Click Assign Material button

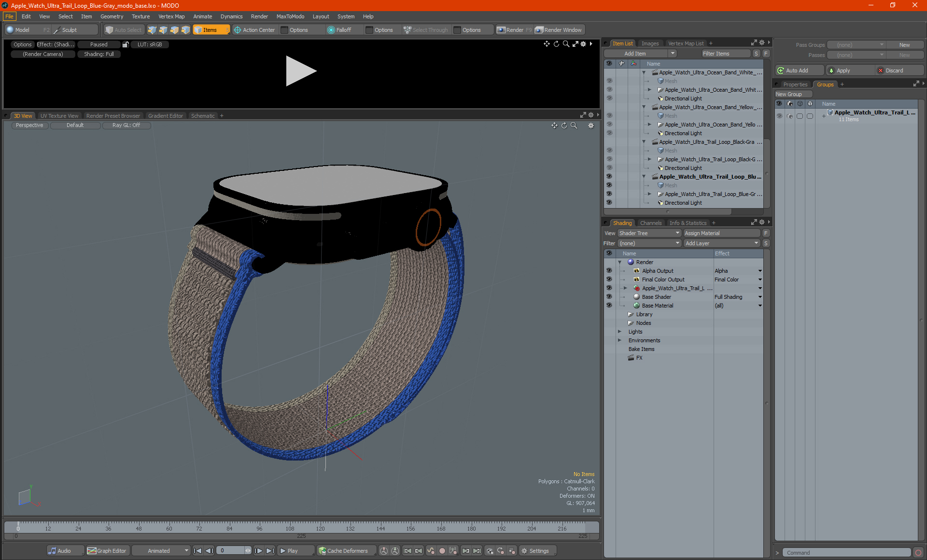coord(722,233)
